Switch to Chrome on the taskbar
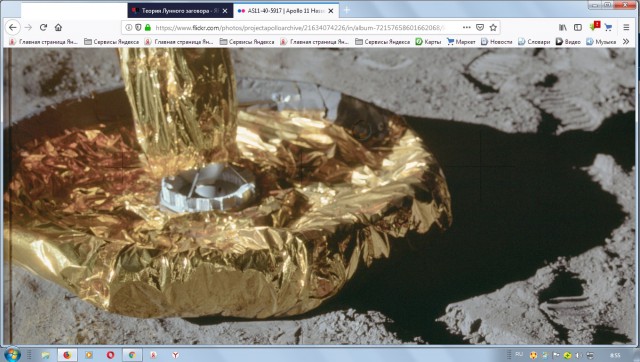This screenshot has height=362, width=640. coord(132,355)
